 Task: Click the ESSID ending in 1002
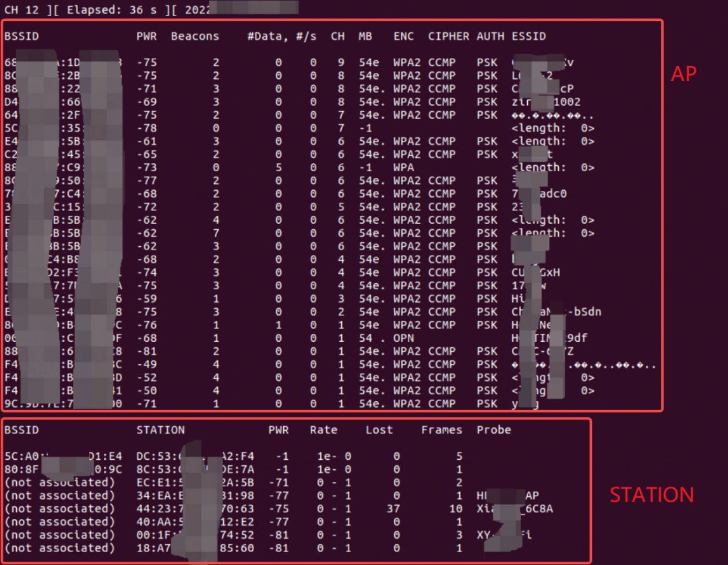tap(546, 102)
